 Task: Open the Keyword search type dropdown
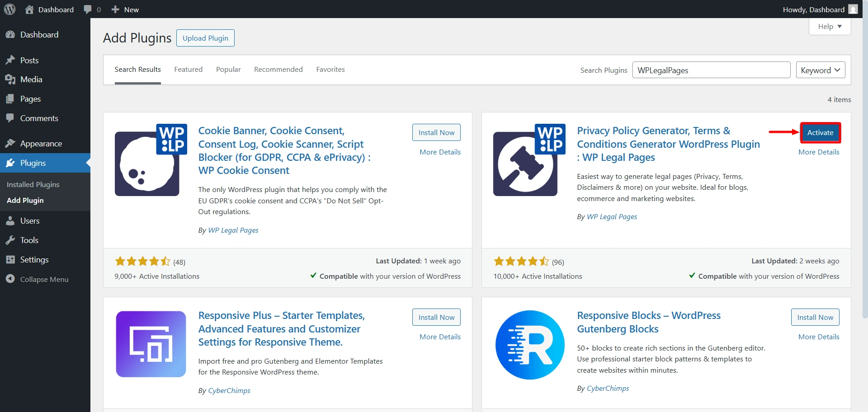820,70
